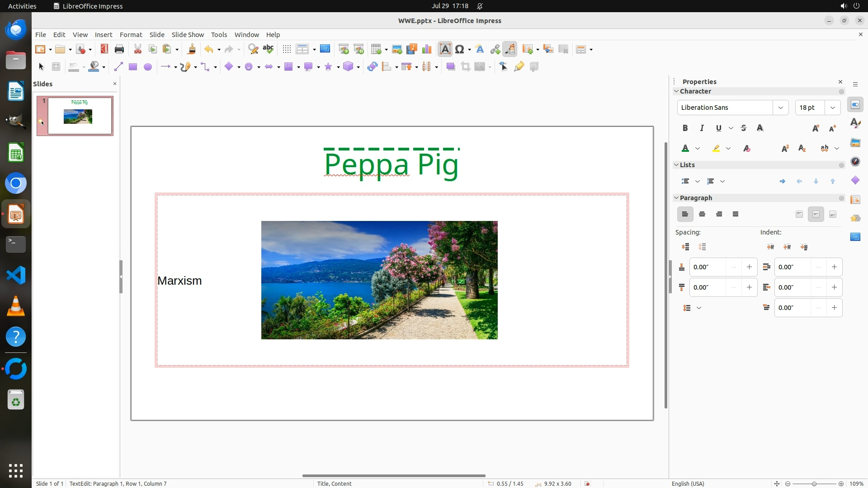Click the zoom slider in status bar

point(814,483)
